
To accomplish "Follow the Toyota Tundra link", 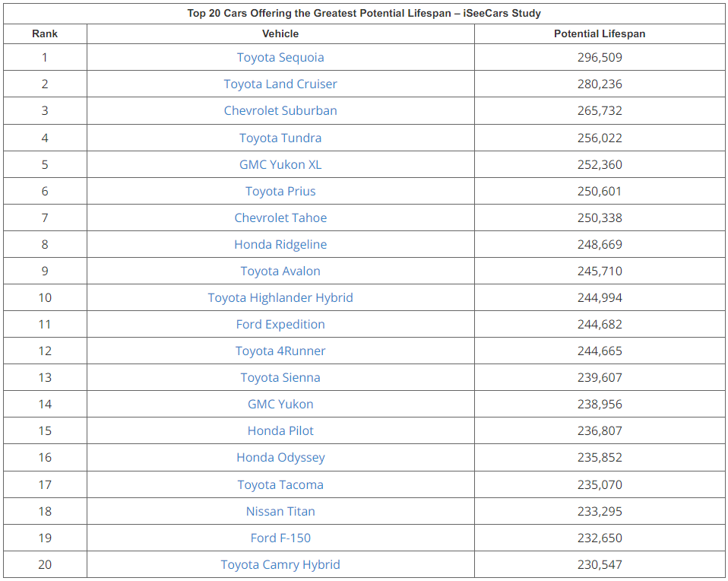I will point(280,138).
